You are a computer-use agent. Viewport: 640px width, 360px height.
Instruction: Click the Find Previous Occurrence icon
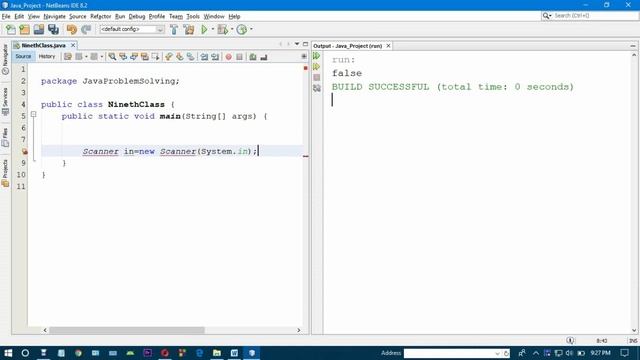pos(123,57)
